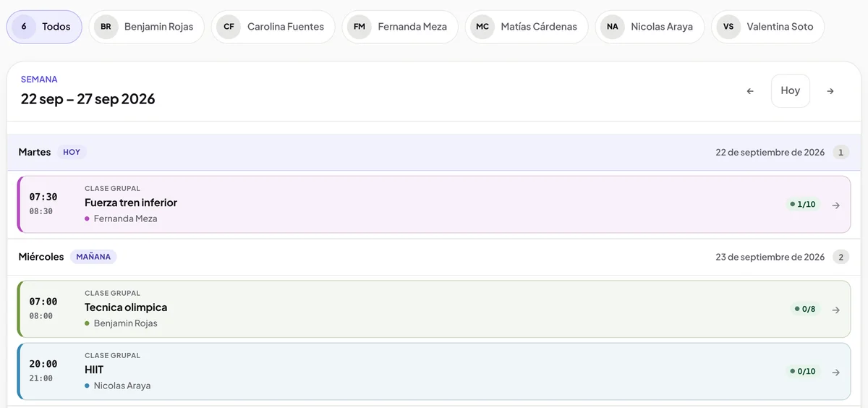The image size is (868, 408).
Task: Open HIIT class arrow icon
Action: (x=835, y=372)
